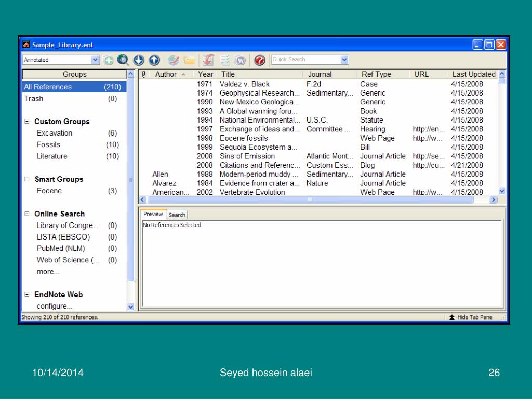
Task: Sort by the Ref Type column header
Action: coord(383,74)
